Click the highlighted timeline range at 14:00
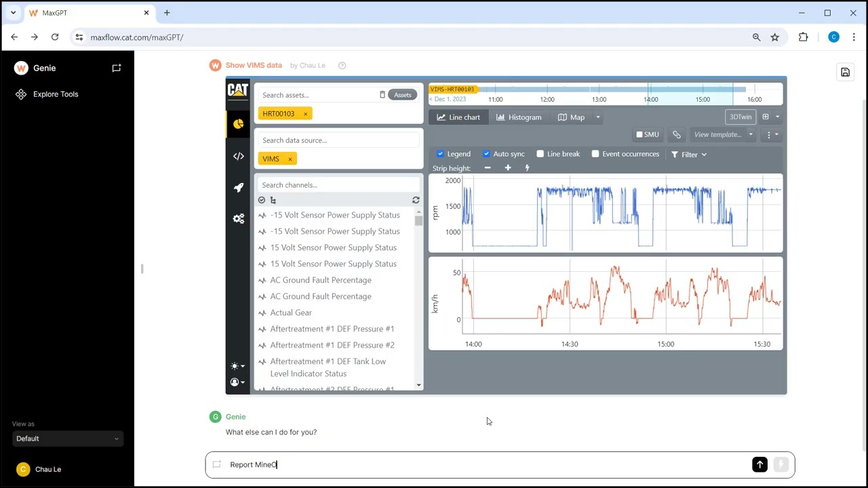The height and width of the screenshot is (488, 868). (x=690, y=94)
